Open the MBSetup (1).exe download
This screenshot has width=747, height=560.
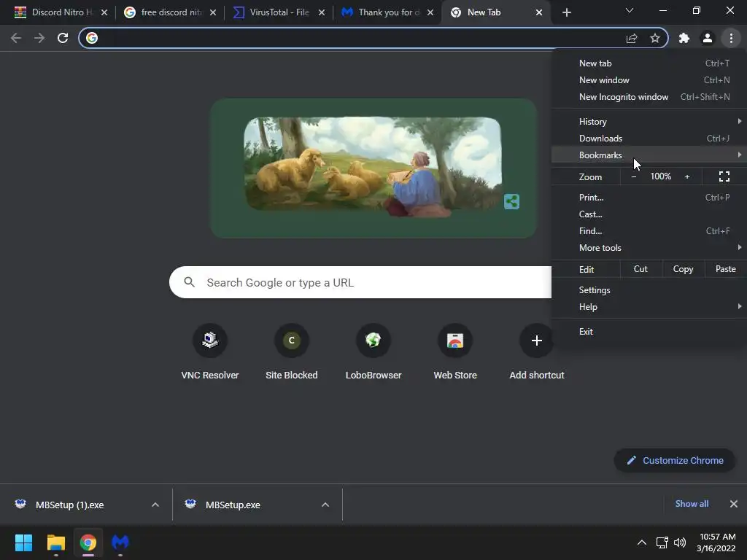point(69,505)
